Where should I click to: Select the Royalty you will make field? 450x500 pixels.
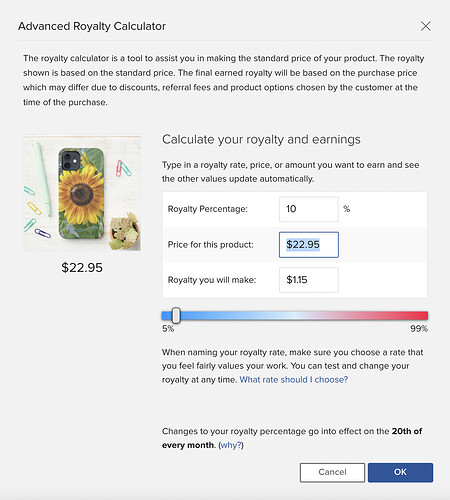(x=309, y=280)
